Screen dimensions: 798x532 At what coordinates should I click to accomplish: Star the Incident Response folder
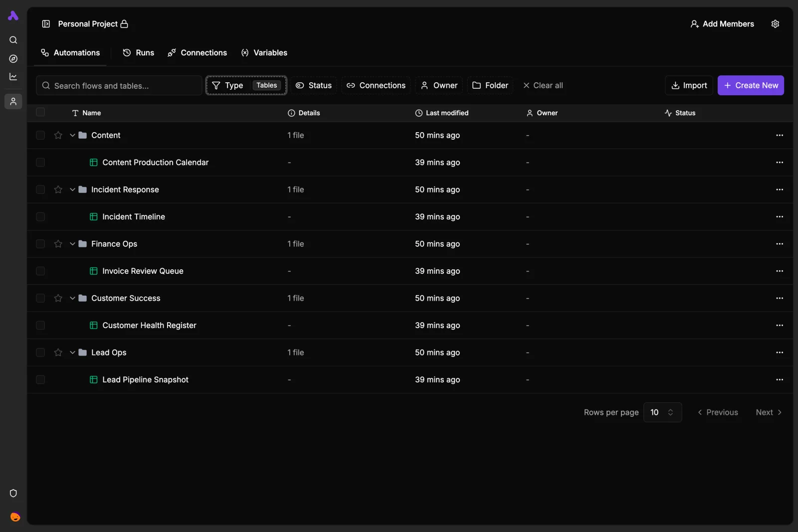[58, 189]
